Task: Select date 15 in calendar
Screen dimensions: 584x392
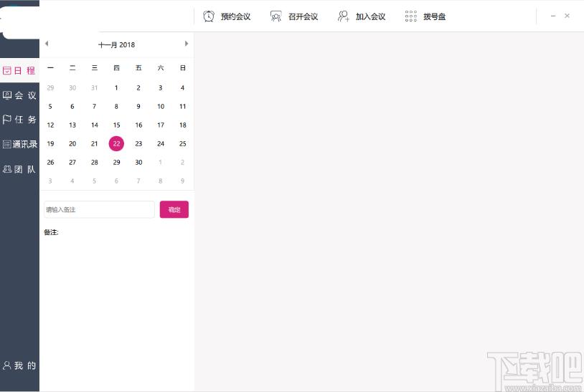Action: (116, 125)
